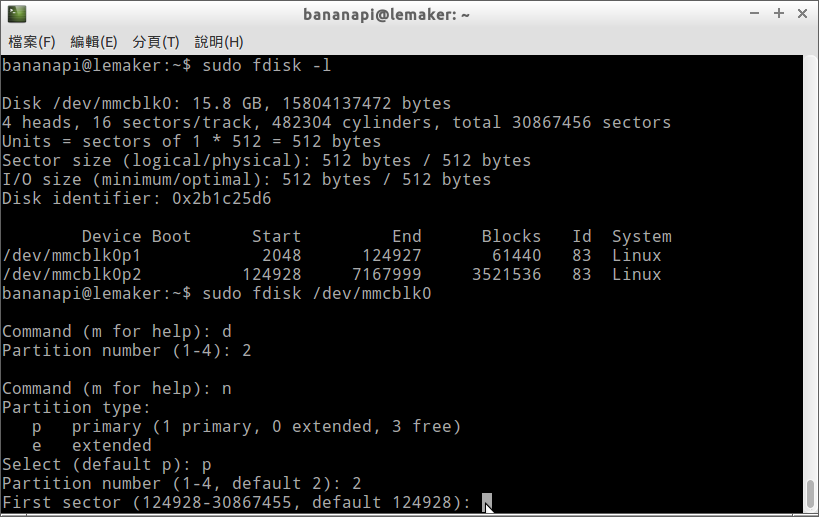The width and height of the screenshot is (819, 517).
Task: Click the /dev/mmcblk0p1 partition row
Action: [x=336, y=256]
